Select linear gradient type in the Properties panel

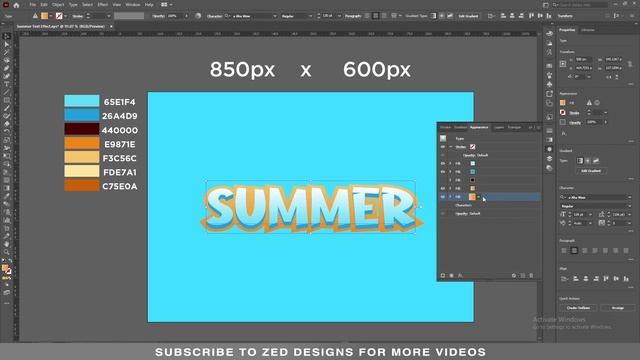pyautogui.click(x=580, y=160)
